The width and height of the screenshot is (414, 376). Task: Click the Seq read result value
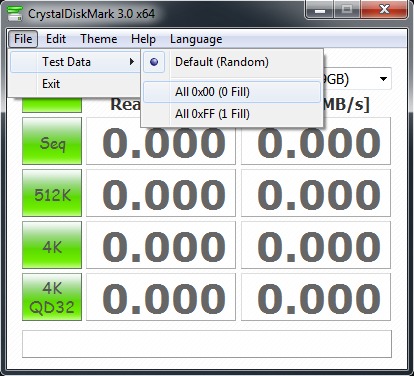pos(161,141)
